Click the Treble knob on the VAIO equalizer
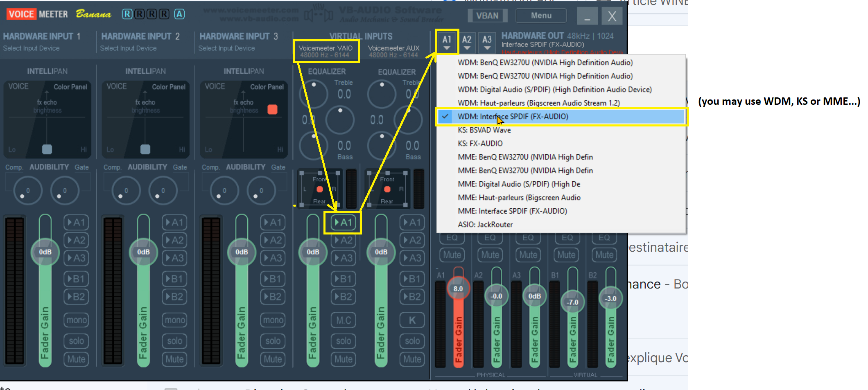 coord(313,94)
